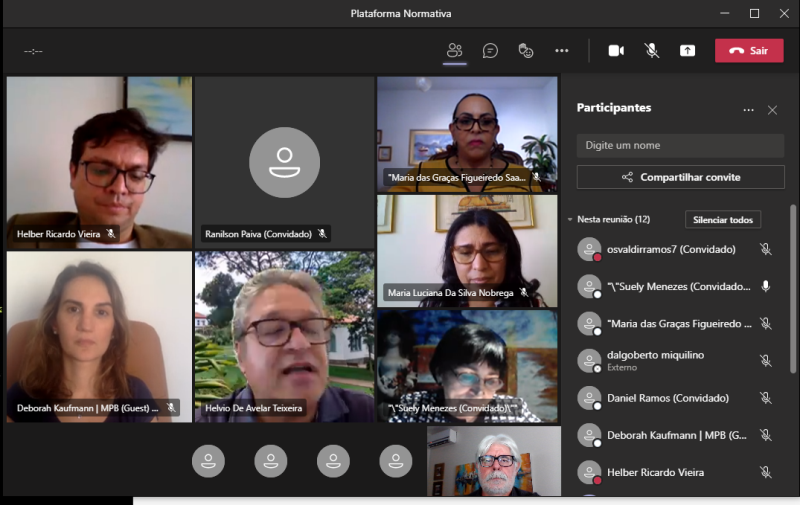Focus the Digite um nome field

click(680, 145)
